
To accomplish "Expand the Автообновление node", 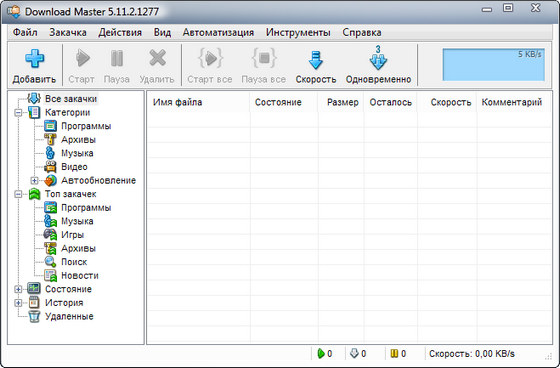I will click(34, 181).
